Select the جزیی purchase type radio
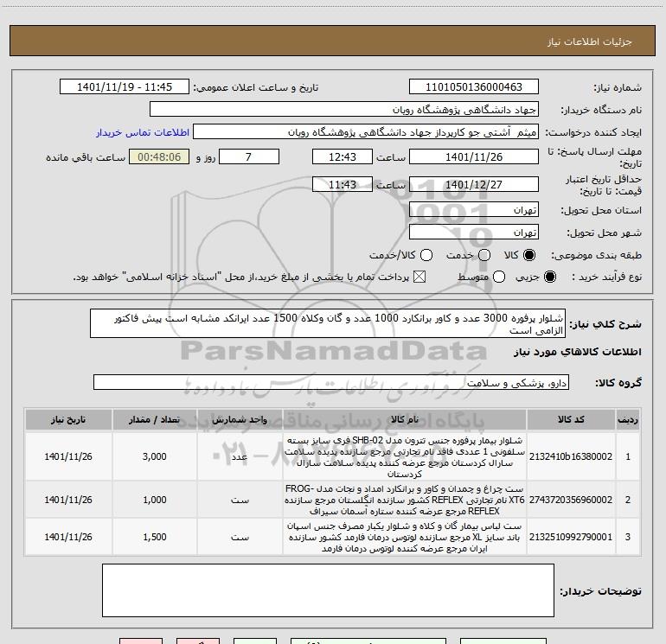The width and height of the screenshot is (666, 644). [x=549, y=277]
